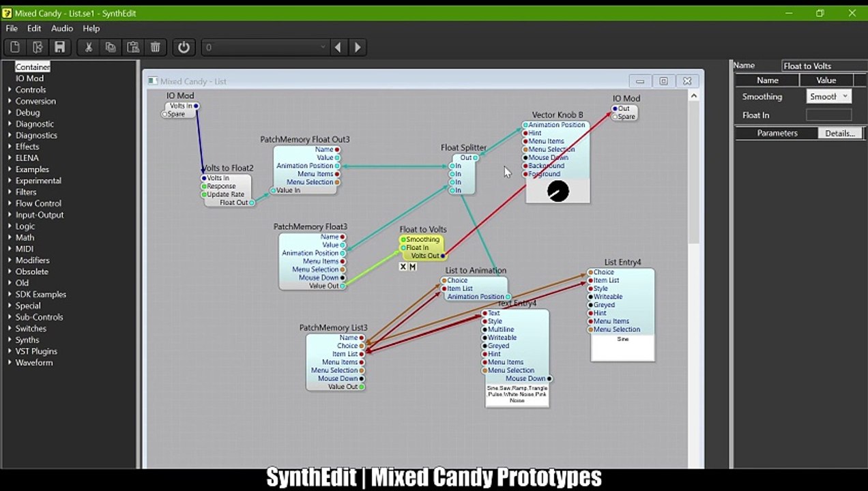The height and width of the screenshot is (491, 868).
Task: Go to next preset arrow
Action: (x=358, y=47)
